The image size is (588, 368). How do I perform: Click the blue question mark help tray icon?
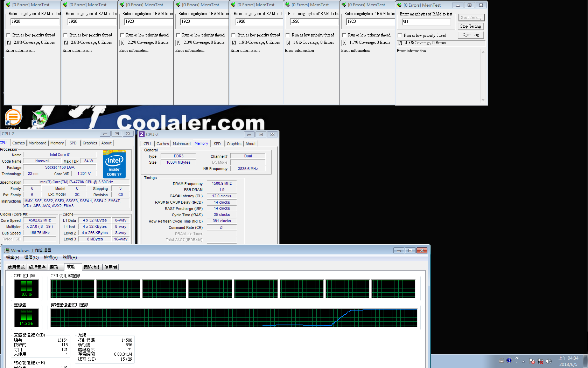point(509,360)
